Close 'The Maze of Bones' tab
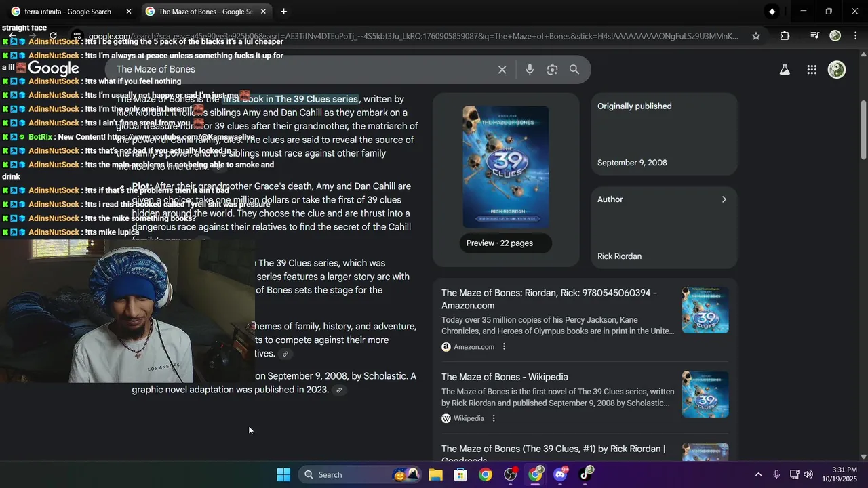The width and height of the screenshot is (868, 488). [x=263, y=12]
